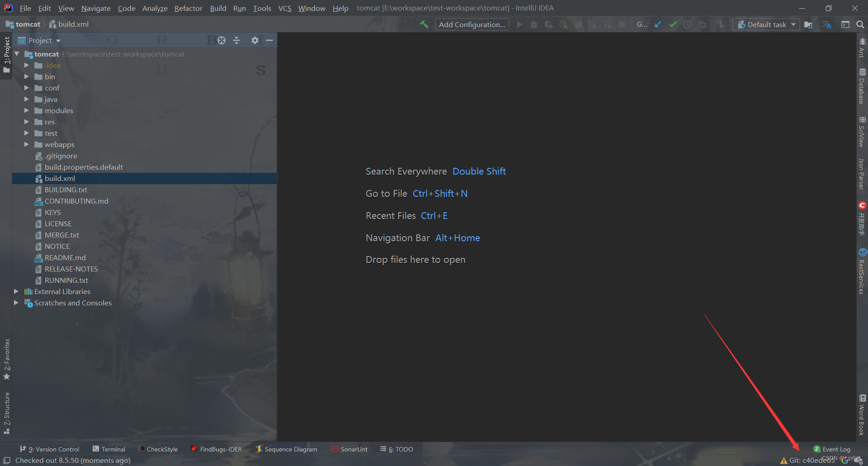This screenshot has width=868, height=466.
Task: Open the Tools menu
Action: [262, 8]
